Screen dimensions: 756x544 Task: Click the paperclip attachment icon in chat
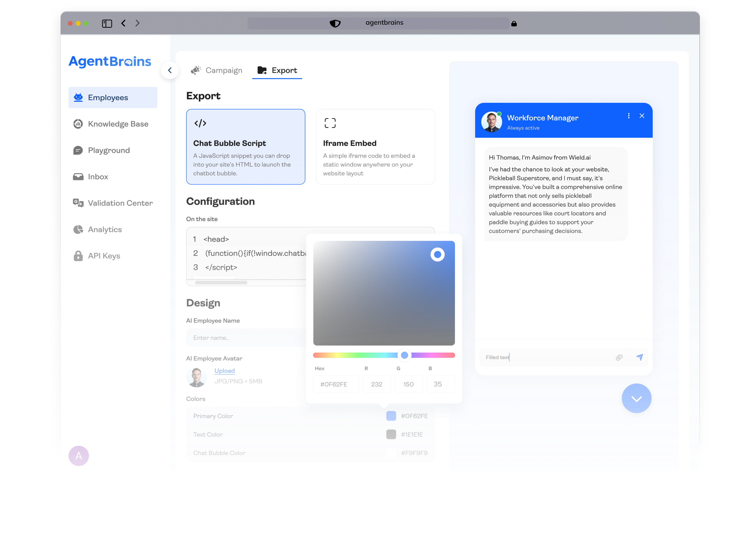point(619,357)
